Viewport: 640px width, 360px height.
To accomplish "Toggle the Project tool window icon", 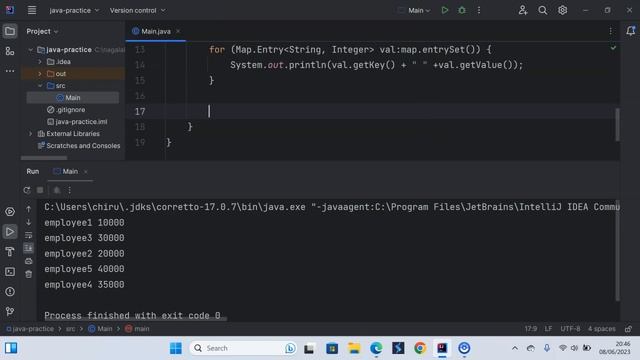I will (x=10, y=31).
